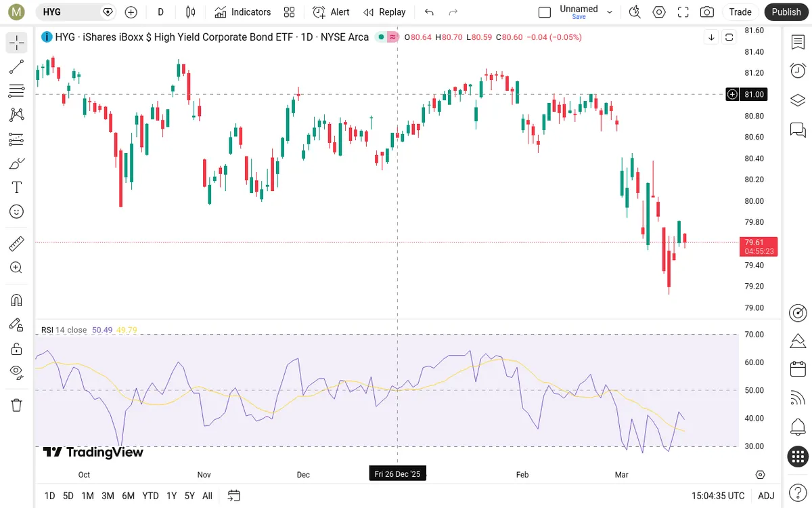Publish the chart idea

click(786, 12)
